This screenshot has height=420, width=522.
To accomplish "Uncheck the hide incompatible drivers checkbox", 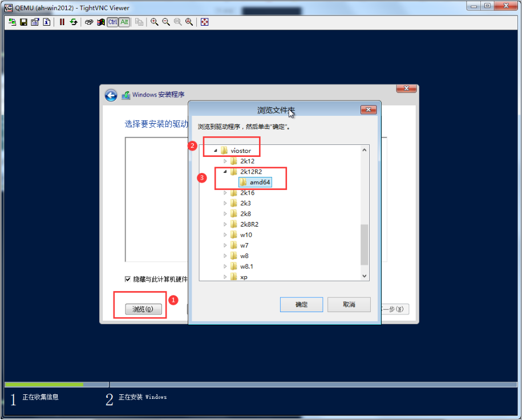I will coord(128,279).
